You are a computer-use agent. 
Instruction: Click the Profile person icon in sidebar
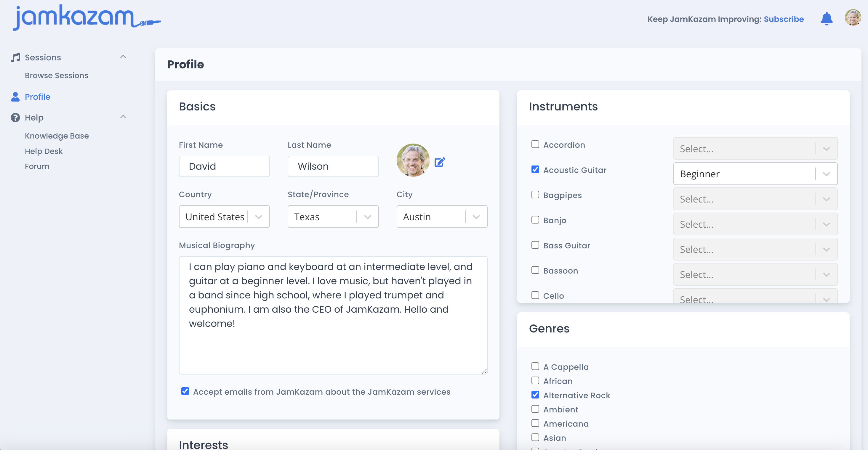[15, 97]
